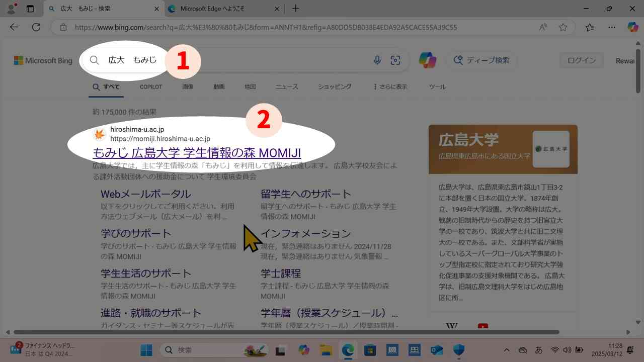644x362 pixels.
Task: Open Edge settings with the ellipsis menu
Action: click(x=612, y=27)
